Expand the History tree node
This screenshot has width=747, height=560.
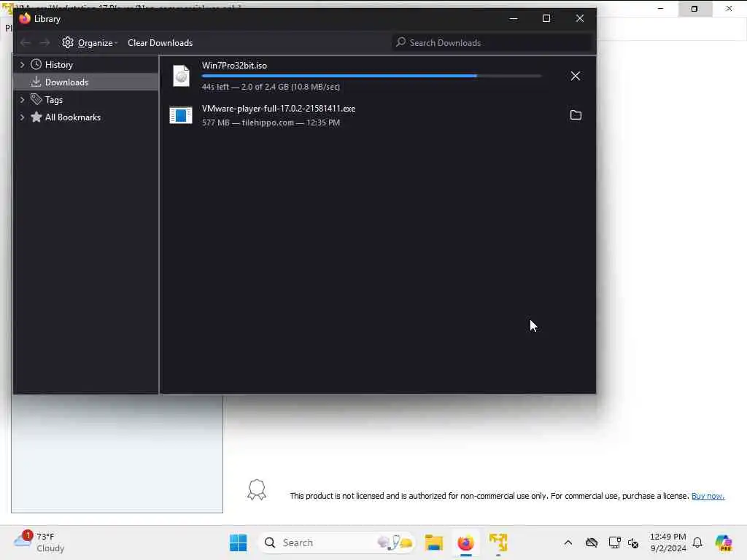(22, 65)
